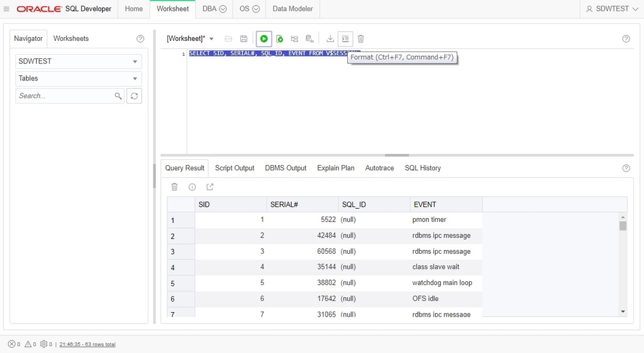Image resolution: width=644 pixels, height=353 pixels.
Task: Sort by the EVENT column header
Action: [x=446, y=205]
